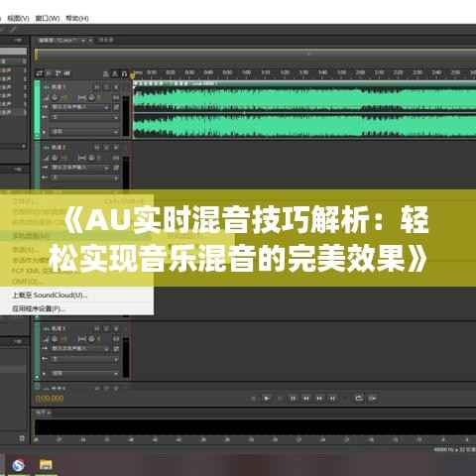Show Sends section icon above track headers
Image resolution: width=476 pixels, height=476 pixels.
[59, 73]
